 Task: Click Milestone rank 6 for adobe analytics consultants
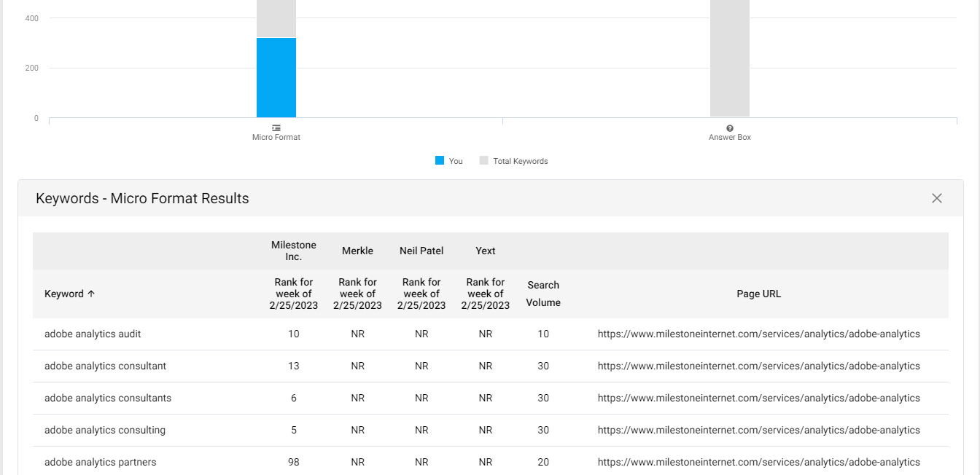(294, 398)
